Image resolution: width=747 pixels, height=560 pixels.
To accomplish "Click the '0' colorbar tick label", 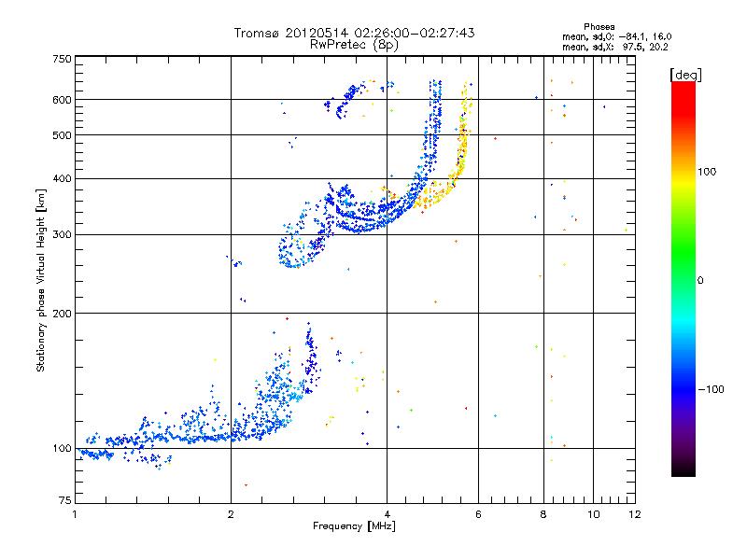I will [x=700, y=281].
